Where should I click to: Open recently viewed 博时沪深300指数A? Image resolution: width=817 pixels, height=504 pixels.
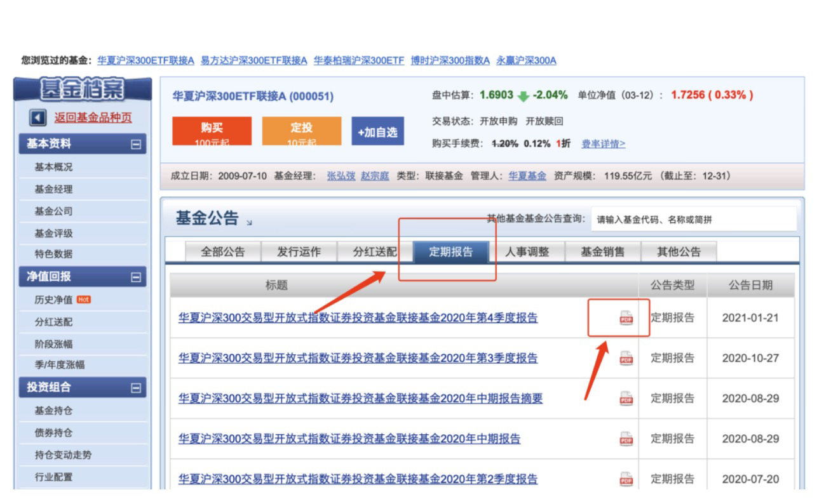(x=450, y=60)
